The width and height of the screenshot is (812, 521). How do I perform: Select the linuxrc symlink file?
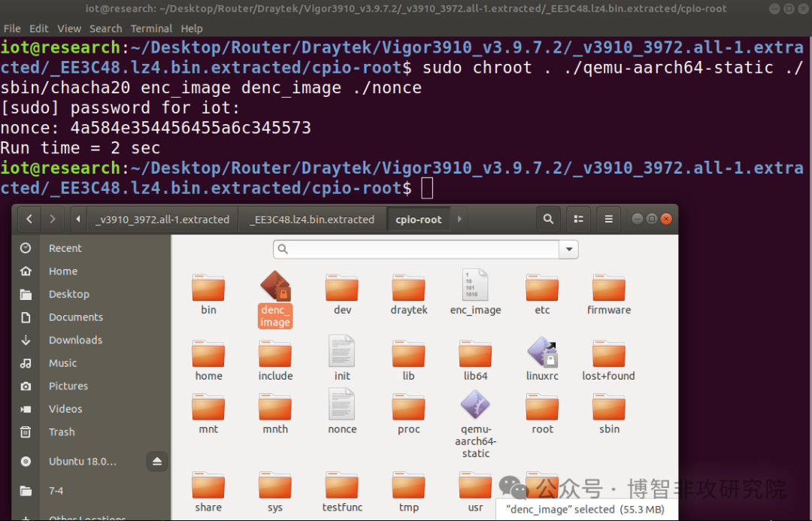pyautogui.click(x=542, y=352)
